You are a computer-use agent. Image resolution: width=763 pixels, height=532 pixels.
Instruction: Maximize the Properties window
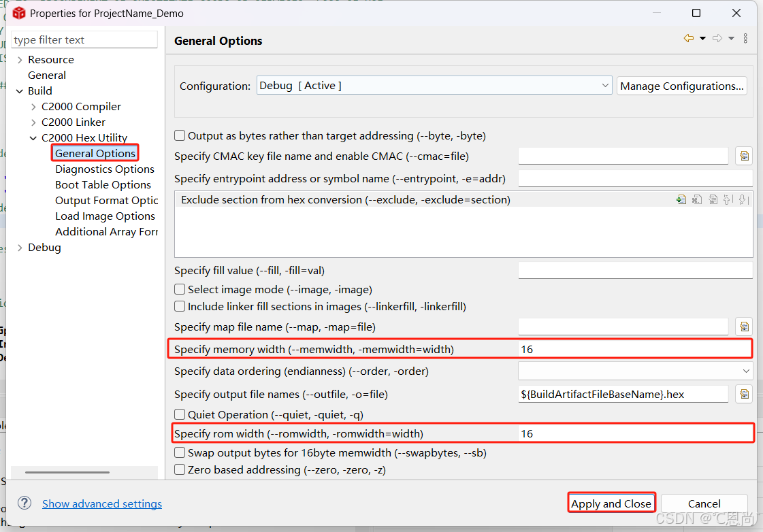pyautogui.click(x=696, y=13)
